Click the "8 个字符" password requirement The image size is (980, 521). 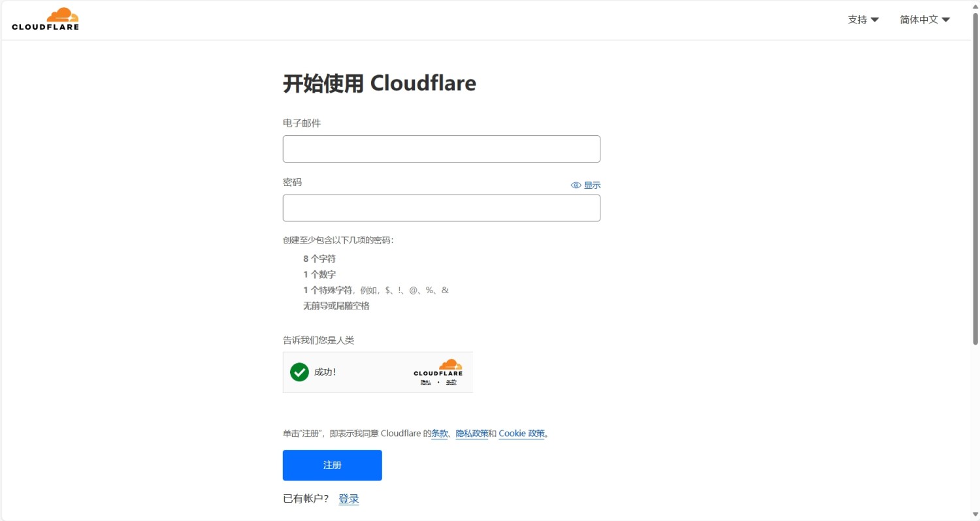[x=319, y=259]
